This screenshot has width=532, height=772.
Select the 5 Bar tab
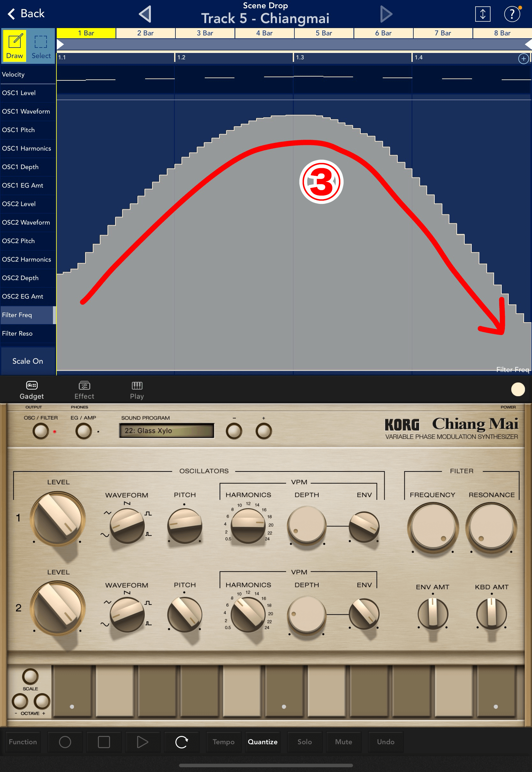coord(324,33)
